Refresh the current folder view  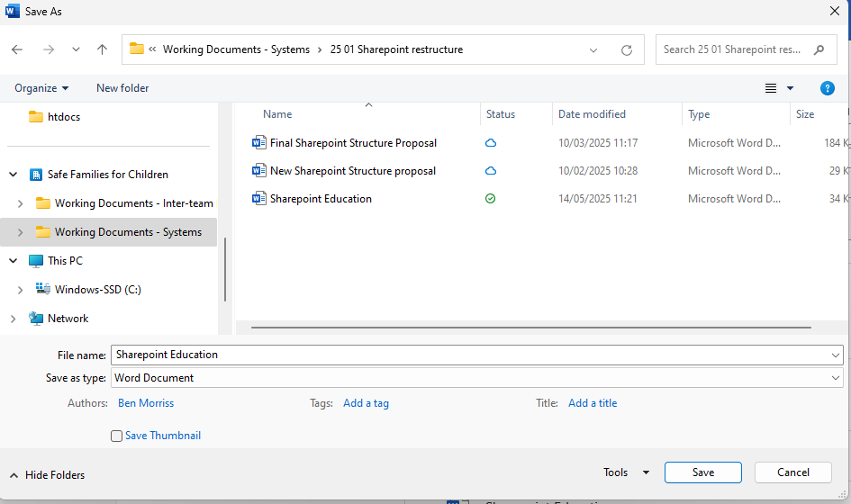[627, 50]
